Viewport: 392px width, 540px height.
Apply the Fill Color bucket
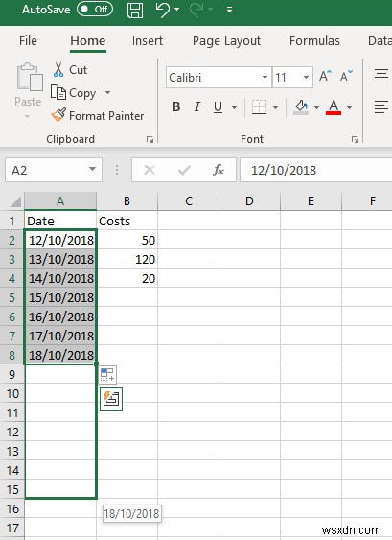(301, 107)
